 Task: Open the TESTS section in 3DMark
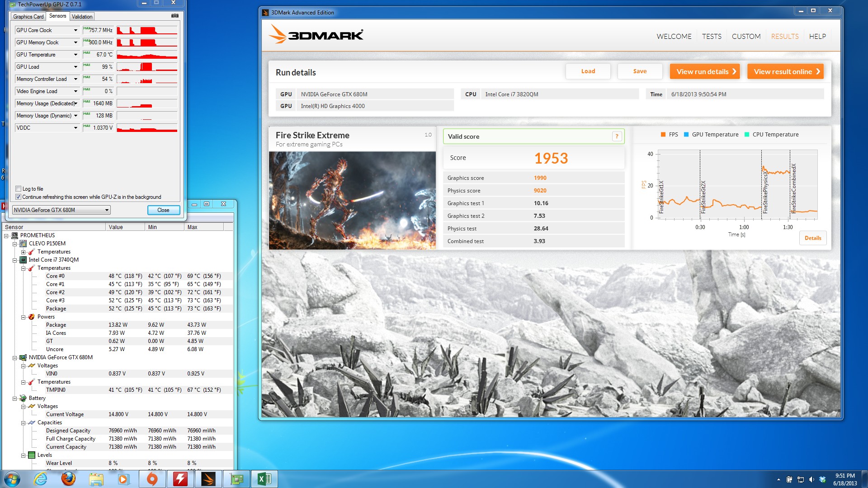click(712, 36)
